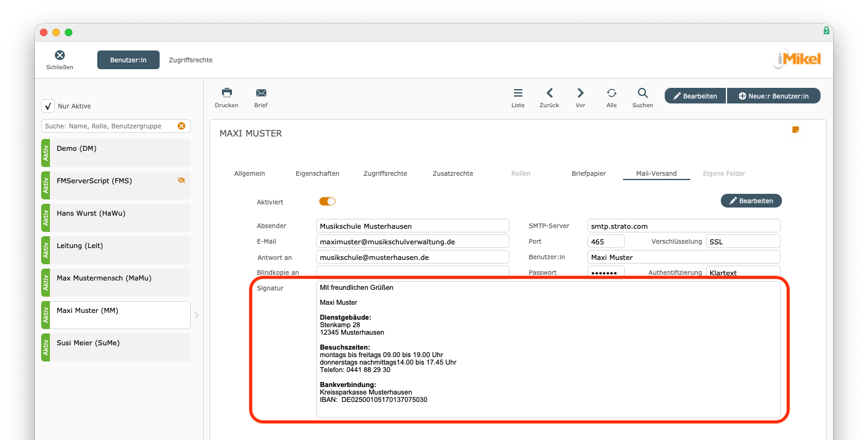Click the "Bankverbindung:" heading in signature

pyautogui.click(x=348, y=385)
